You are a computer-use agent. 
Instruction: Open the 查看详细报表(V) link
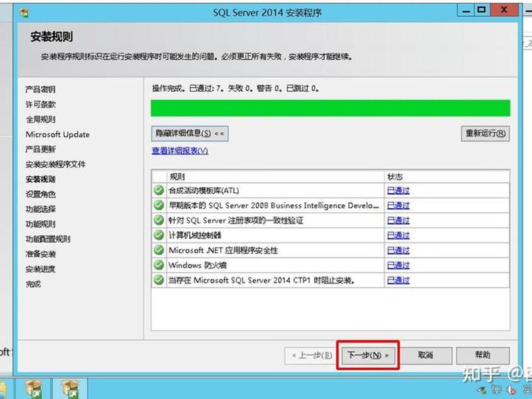180,151
